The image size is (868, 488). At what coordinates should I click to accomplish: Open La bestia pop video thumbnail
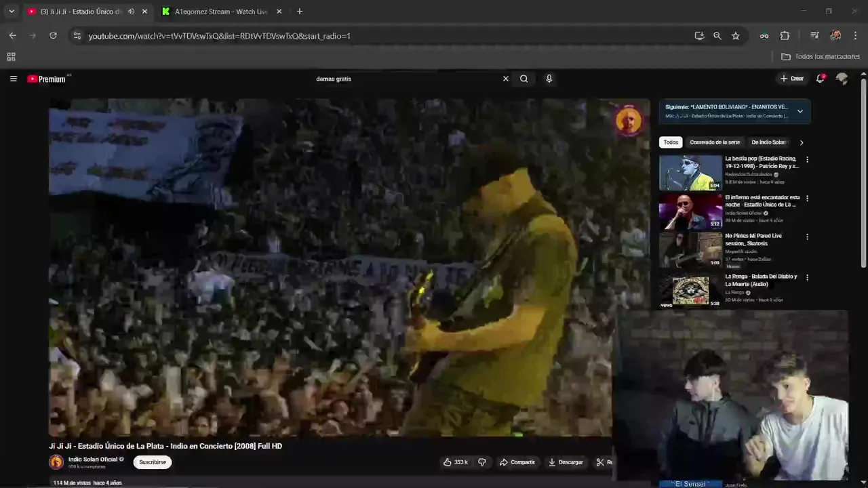pyautogui.click(x=690, y=173)
